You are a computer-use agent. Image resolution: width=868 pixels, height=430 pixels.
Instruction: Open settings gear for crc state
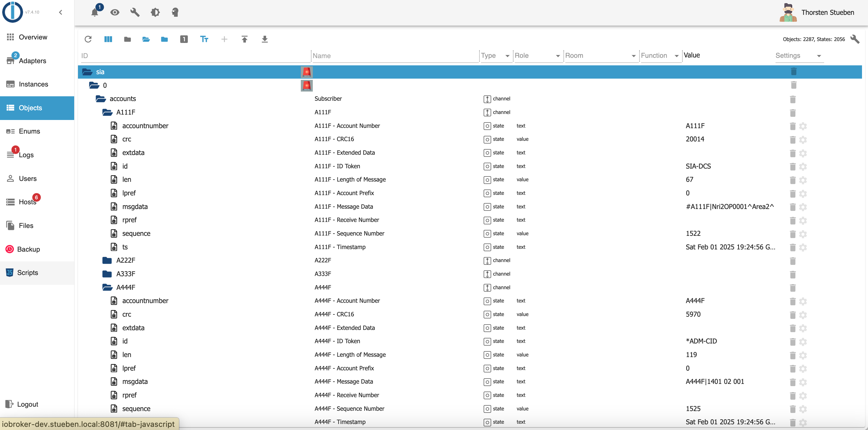[x=803, y=140]
